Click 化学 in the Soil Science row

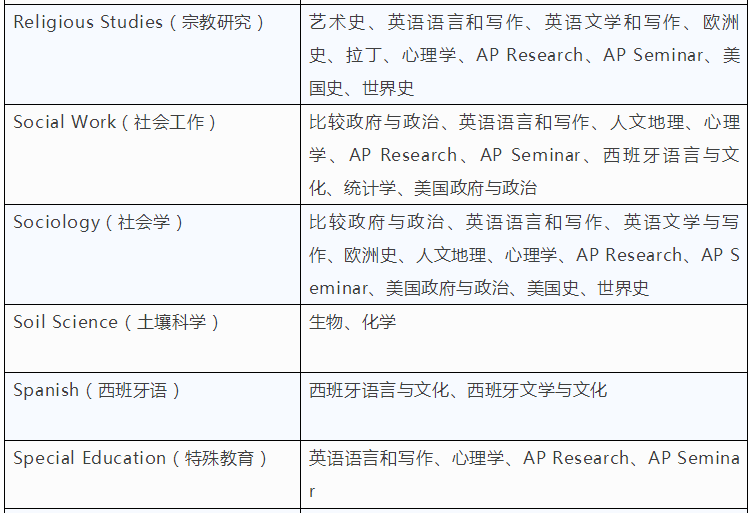click(379, 322)
